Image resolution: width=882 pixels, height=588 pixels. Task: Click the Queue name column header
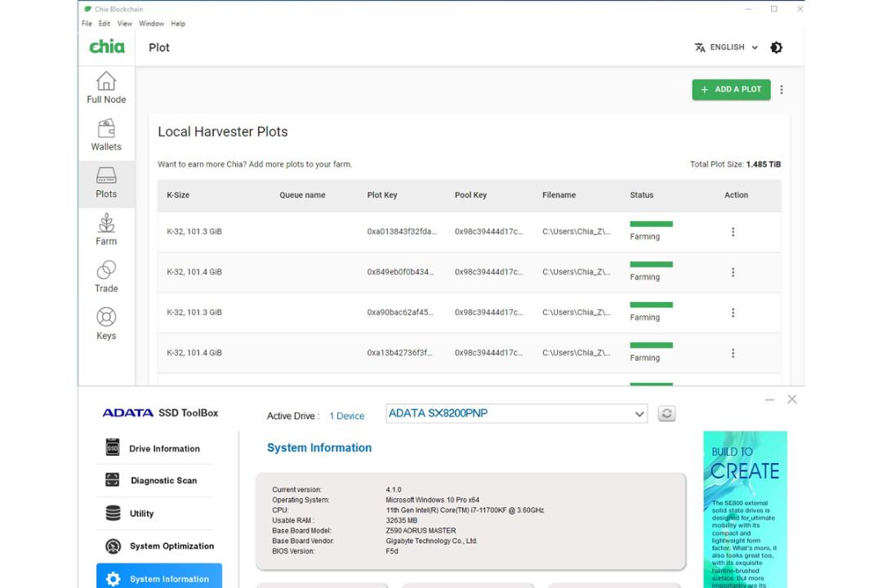302,194
